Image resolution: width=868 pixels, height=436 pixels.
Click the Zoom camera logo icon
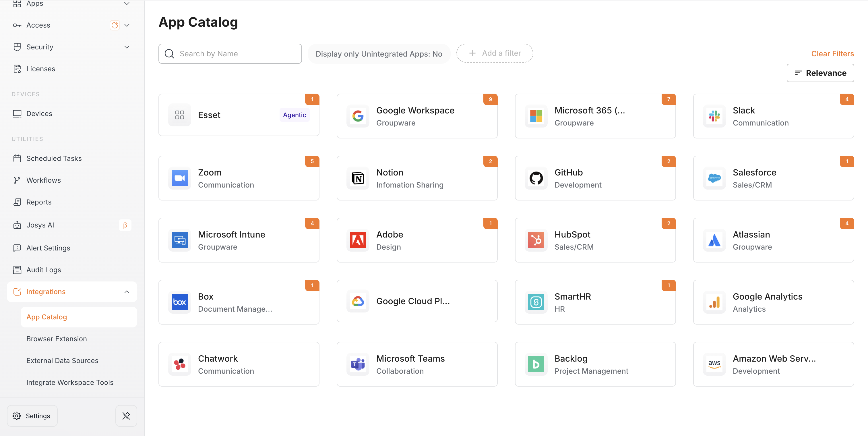tap(180, 178)
